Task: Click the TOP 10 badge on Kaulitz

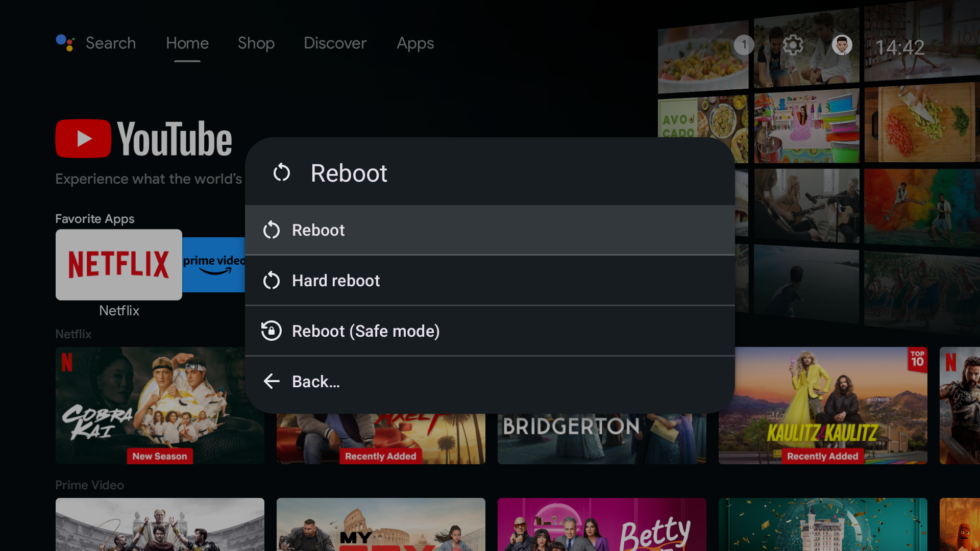Action: coord(917,359)
